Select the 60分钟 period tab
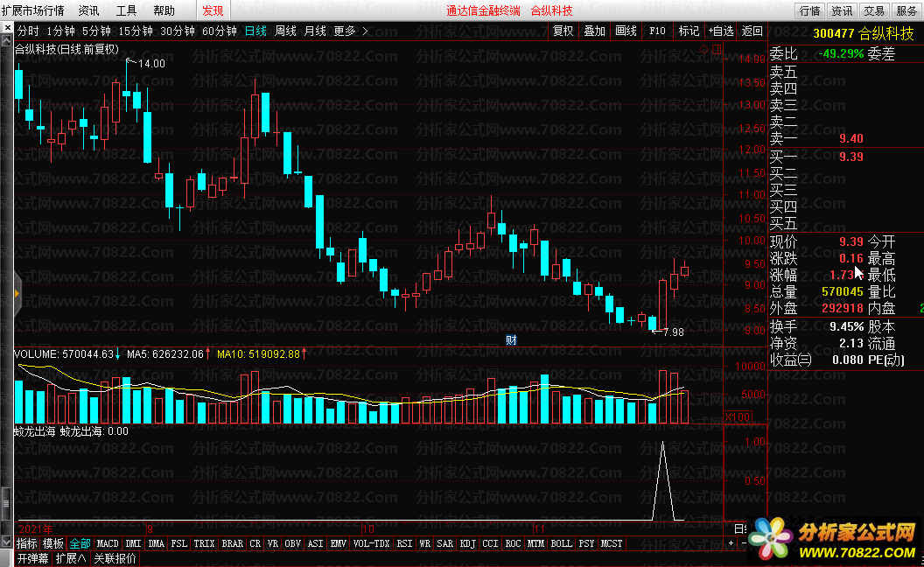This screenshot has height=567, width=924. pyautogui.click(x=220, y=31)
